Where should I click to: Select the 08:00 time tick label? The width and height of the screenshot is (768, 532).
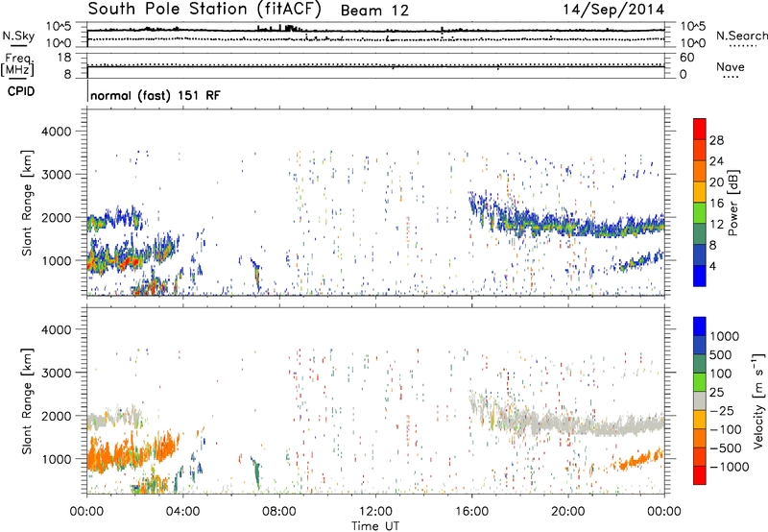click(279, 512)
